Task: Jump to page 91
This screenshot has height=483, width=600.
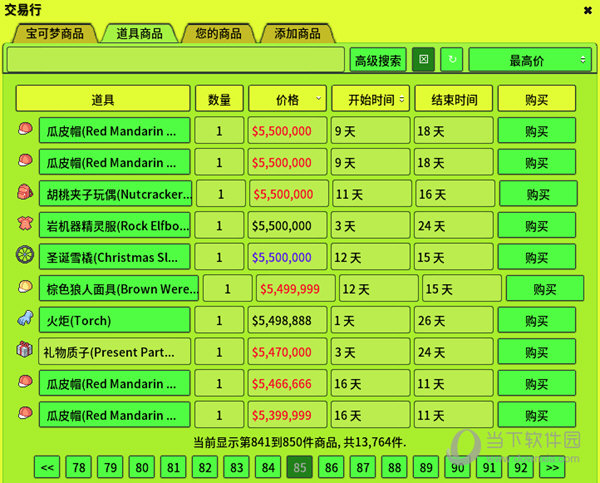Action: pos(489,467)
